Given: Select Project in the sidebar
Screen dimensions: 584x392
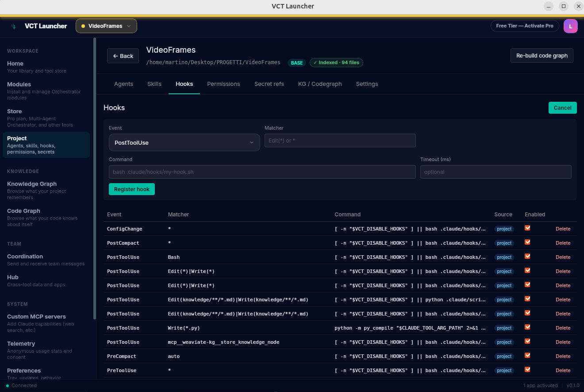Looking at the screenshot, I should [46, 145].
